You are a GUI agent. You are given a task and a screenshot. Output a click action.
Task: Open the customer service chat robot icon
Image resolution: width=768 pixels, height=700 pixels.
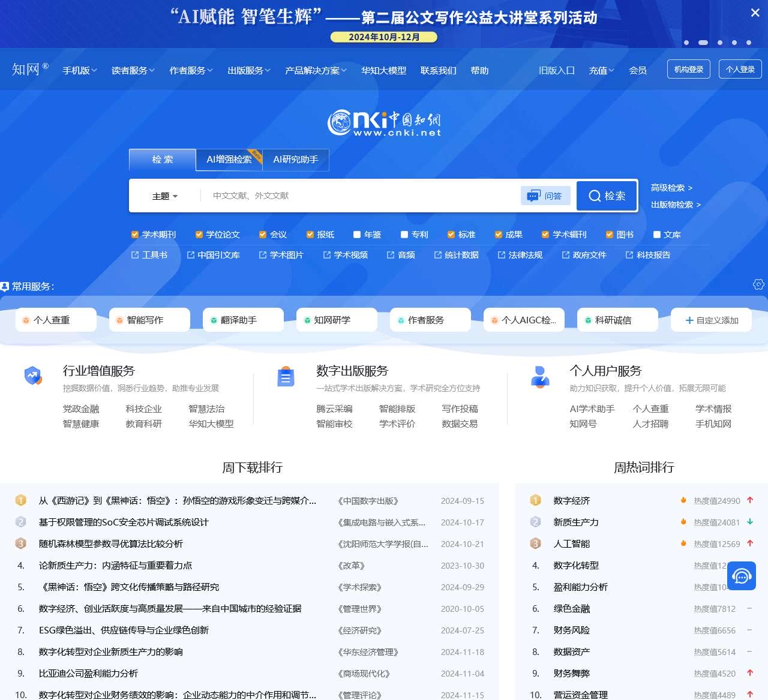click(742, 576)
